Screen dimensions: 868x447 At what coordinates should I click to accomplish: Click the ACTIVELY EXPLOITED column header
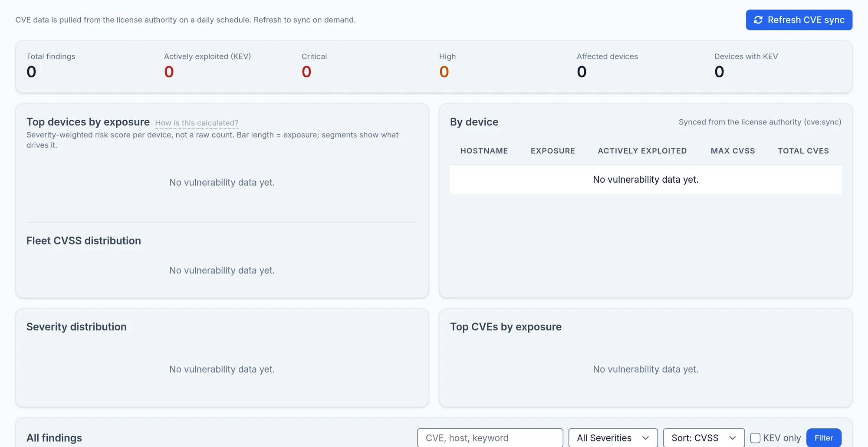642,151
